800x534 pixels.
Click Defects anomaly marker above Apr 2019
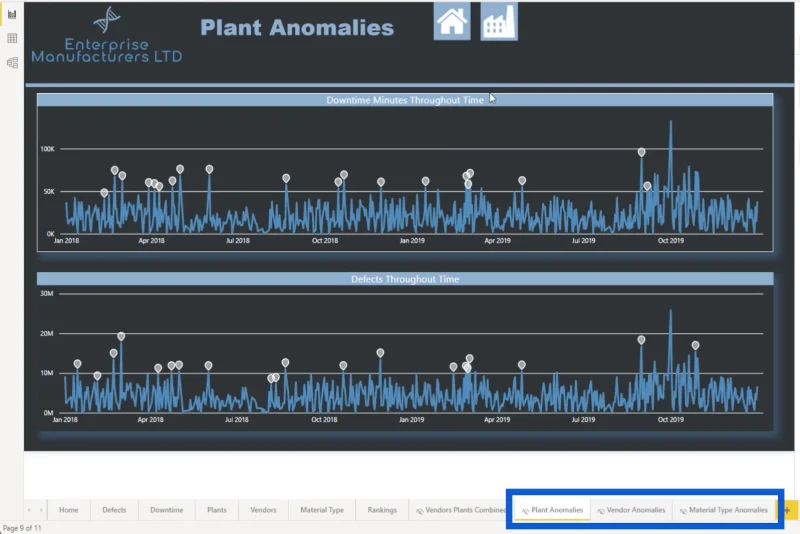521,365
